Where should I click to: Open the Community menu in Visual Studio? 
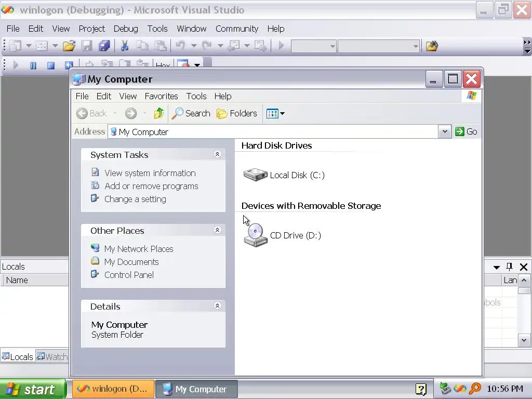point(237,29)
